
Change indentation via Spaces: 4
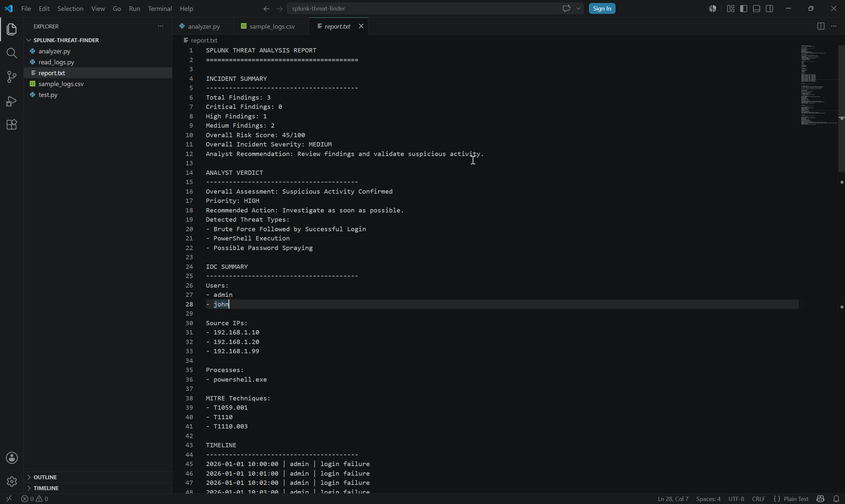tap(708, 499)
